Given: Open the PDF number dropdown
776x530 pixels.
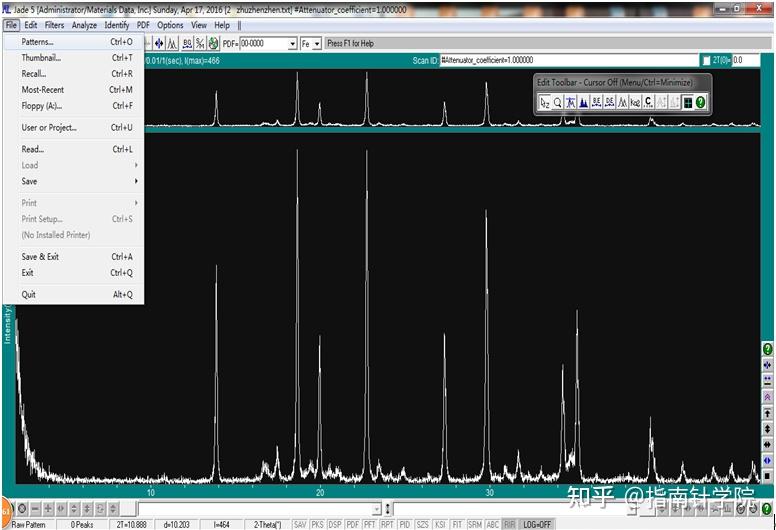Looking at the screenshot, I should (292, 44).
